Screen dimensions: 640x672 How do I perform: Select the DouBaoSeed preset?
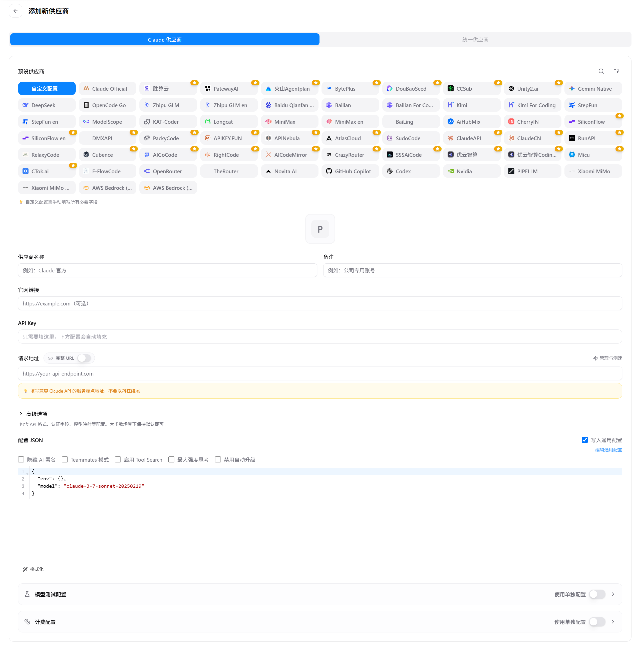point(411,88)
